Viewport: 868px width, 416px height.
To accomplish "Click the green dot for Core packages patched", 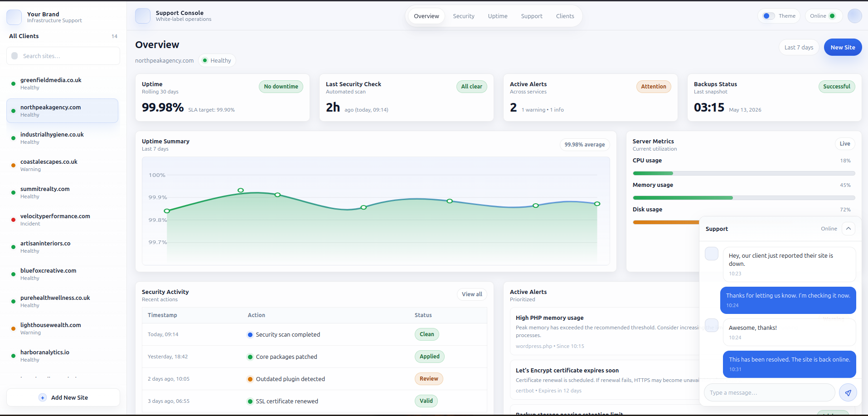I will (250, 357).
